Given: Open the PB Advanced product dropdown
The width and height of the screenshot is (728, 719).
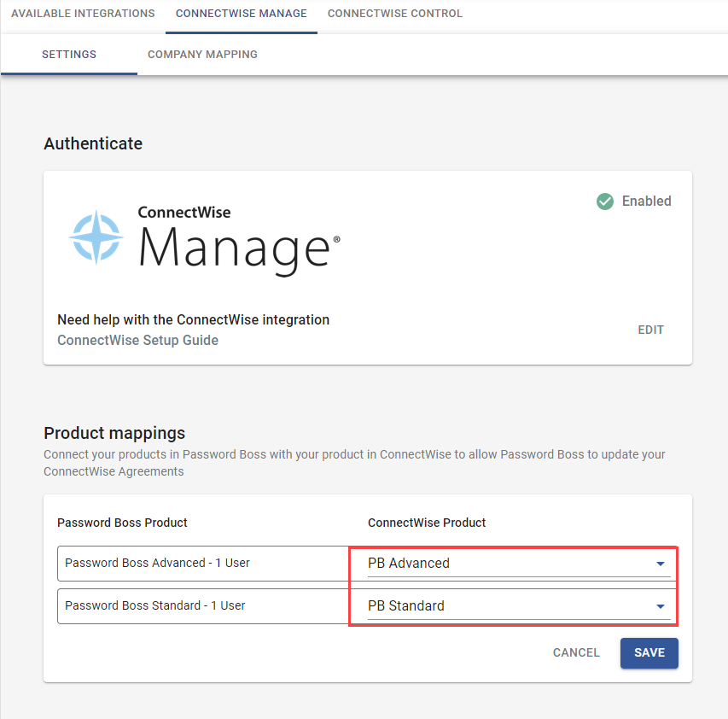Looking at the screenshot, I should tap(519, 564).
